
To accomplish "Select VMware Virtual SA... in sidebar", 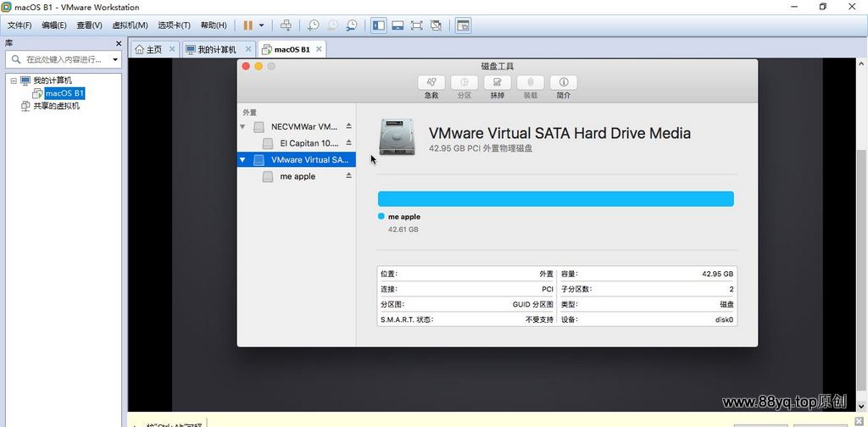I will pyautogui.click(x=296, y=160).
